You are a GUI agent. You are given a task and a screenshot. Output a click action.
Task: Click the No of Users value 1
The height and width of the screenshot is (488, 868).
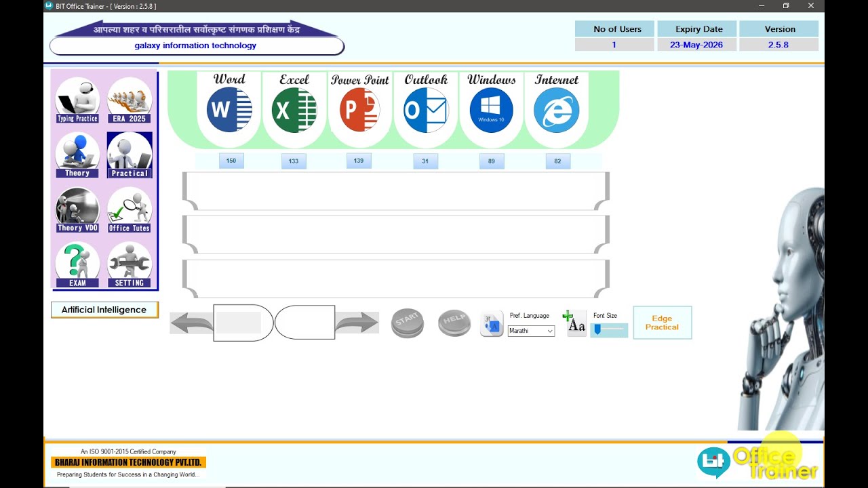click(614, 45)
